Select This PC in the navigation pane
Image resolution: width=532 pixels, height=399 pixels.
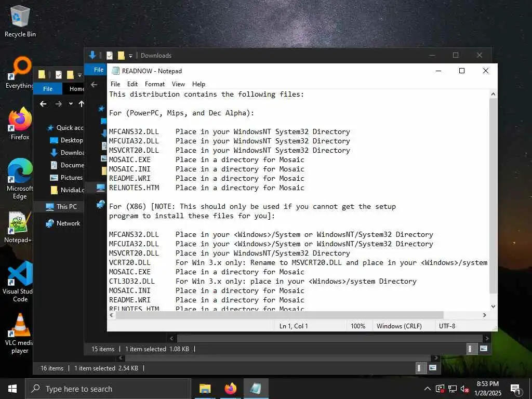pyautogui.click(x=61, y=207)
